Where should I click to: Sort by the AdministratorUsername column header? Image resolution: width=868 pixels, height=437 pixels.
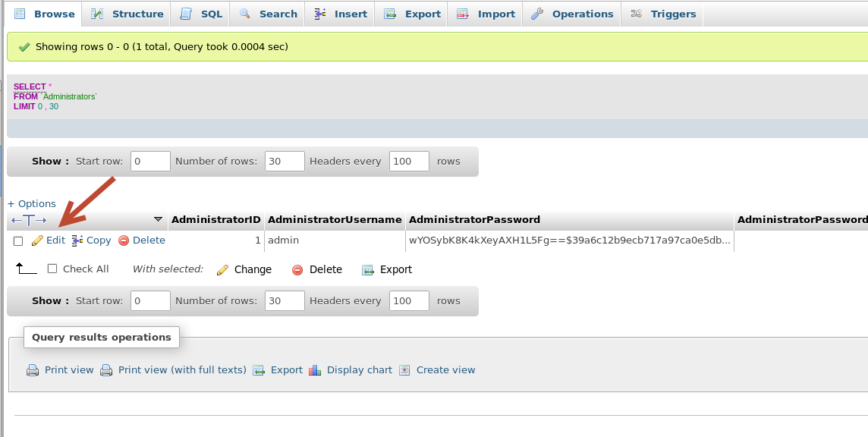(x=335, y=220)
